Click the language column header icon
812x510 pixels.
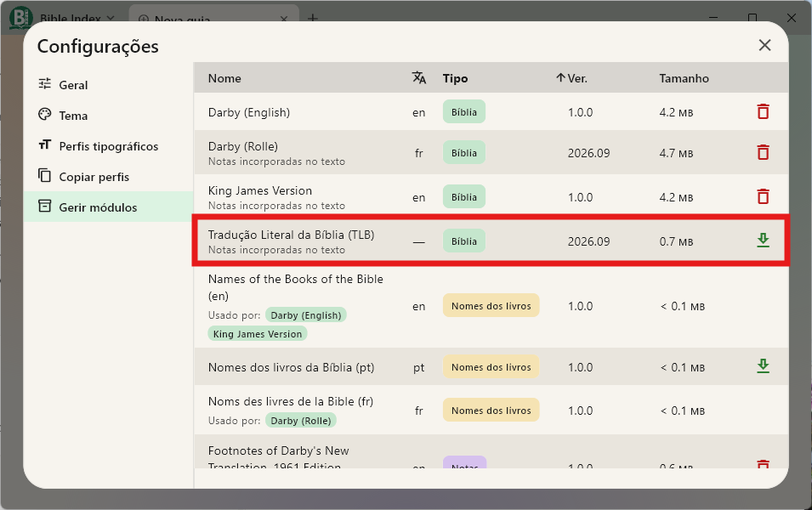tap(419, 77)
